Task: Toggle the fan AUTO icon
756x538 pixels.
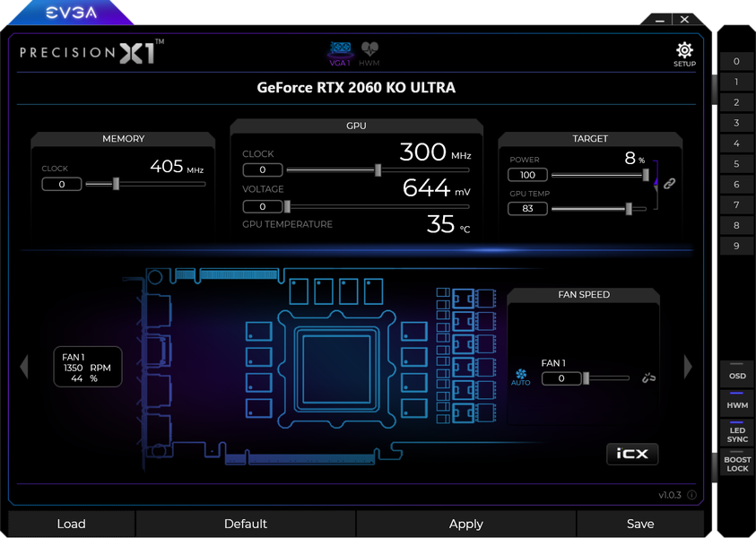Action: [521, 377]
